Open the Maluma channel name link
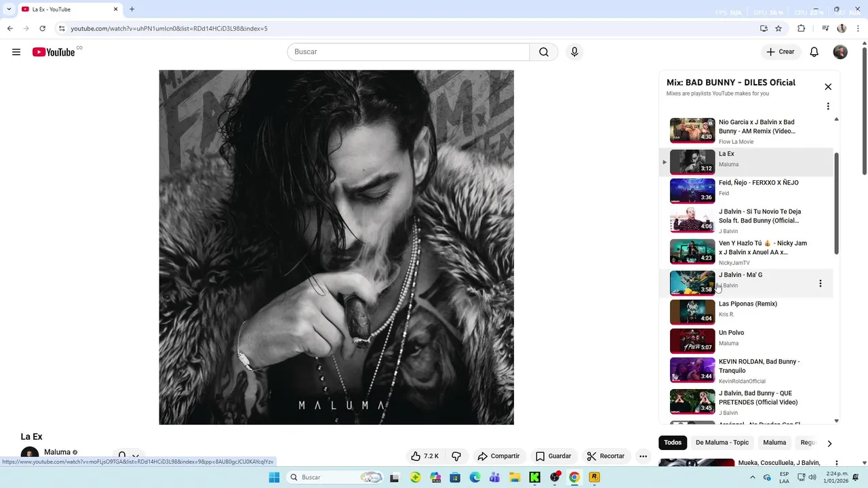The width and height of the screenshot is (868, 488). (x=57, y=452)
